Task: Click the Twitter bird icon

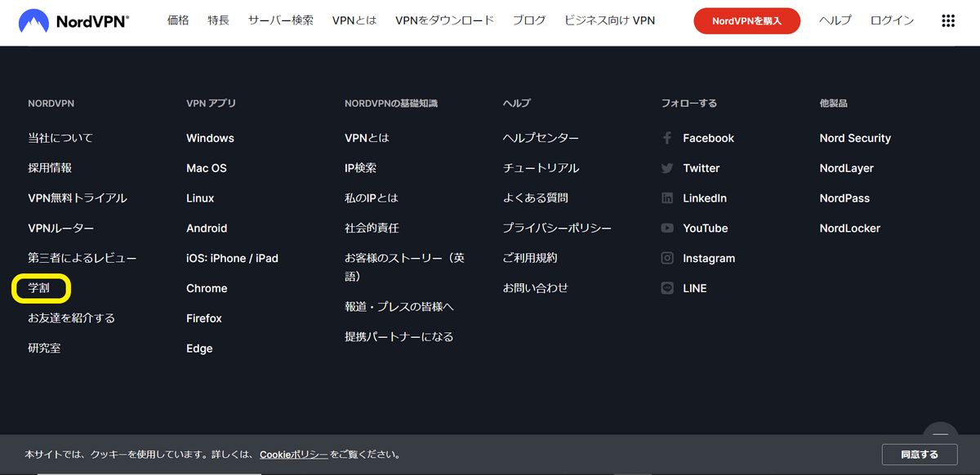Action: click(667, 168)
